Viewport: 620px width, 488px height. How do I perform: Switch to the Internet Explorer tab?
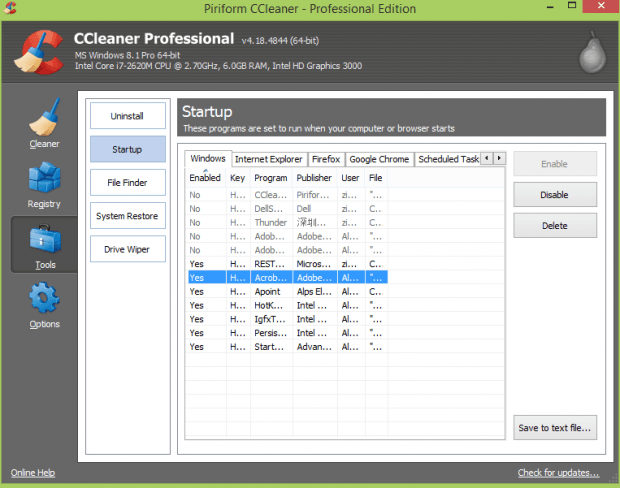point(269,159)
